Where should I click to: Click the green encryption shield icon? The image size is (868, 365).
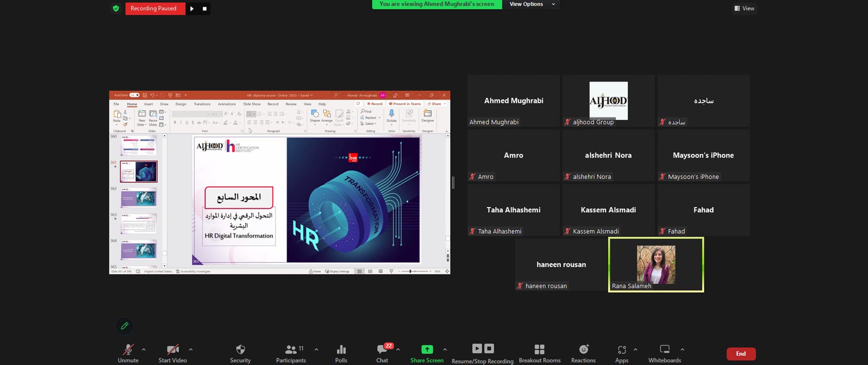116,8
